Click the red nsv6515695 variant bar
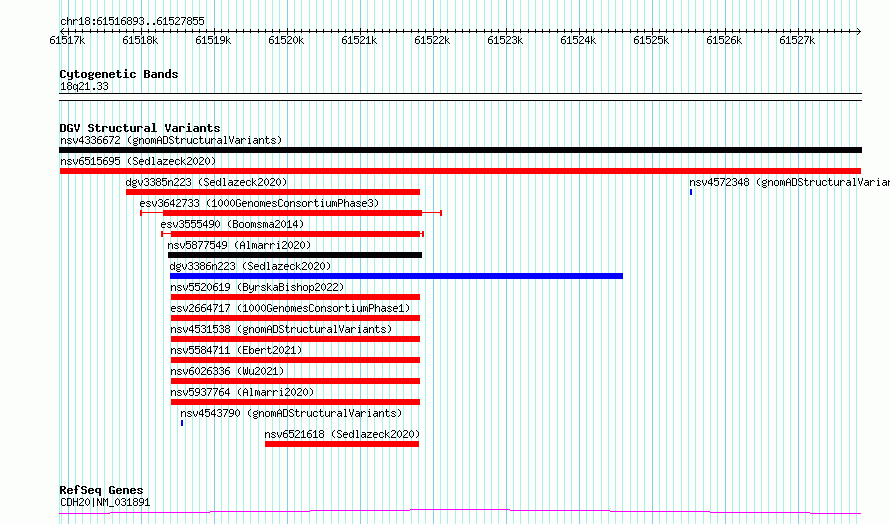 [x=460, y=171]
